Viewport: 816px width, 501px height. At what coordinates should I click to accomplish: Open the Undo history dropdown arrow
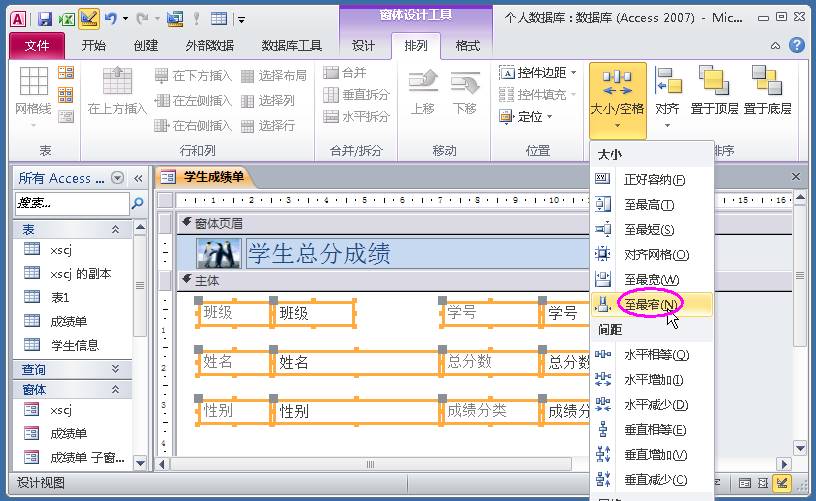pos(125,19)
